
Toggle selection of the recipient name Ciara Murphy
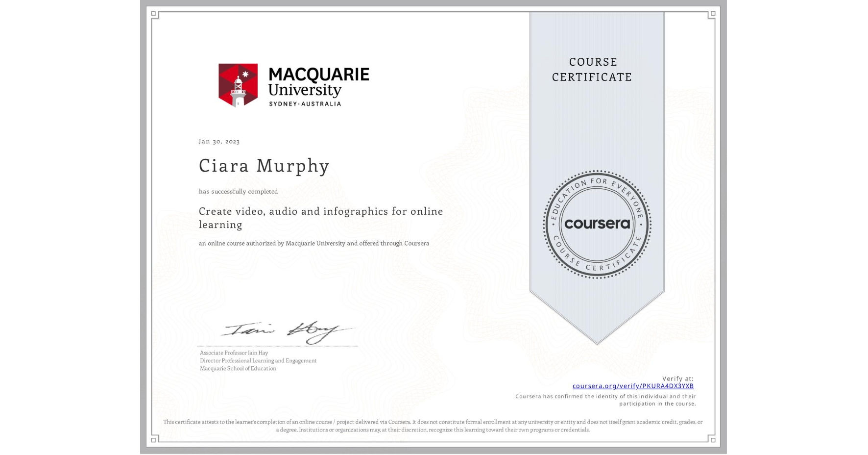pyautogui.click(x=264, y=166)
